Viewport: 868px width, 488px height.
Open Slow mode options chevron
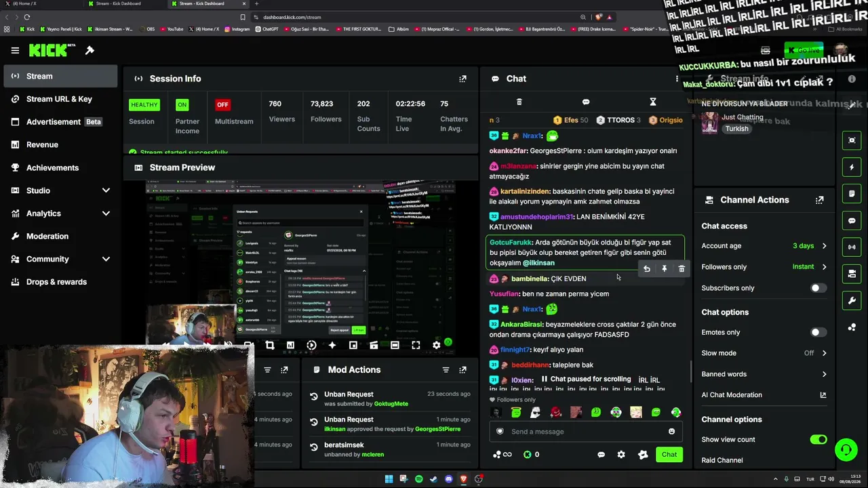point(824,353)
